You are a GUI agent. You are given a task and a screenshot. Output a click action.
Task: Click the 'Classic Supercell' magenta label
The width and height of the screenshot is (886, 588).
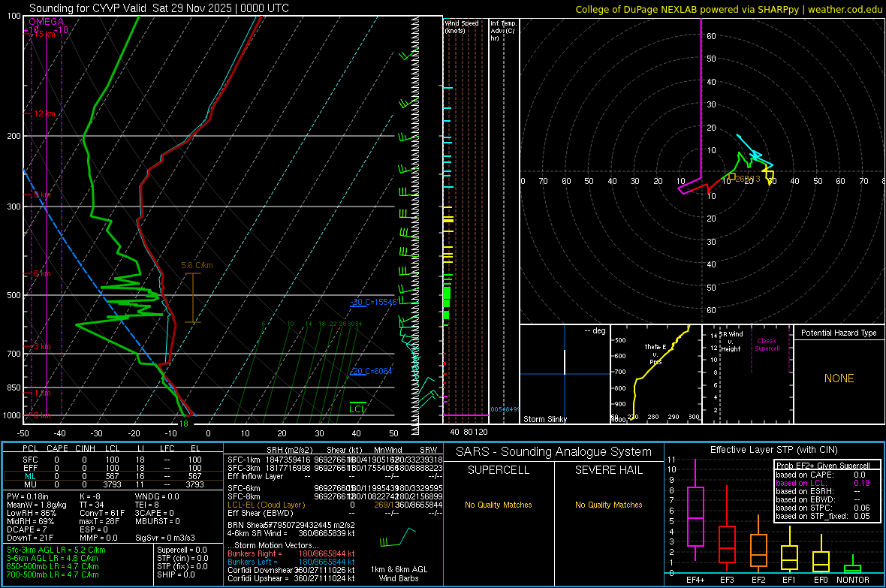[767, 345]
